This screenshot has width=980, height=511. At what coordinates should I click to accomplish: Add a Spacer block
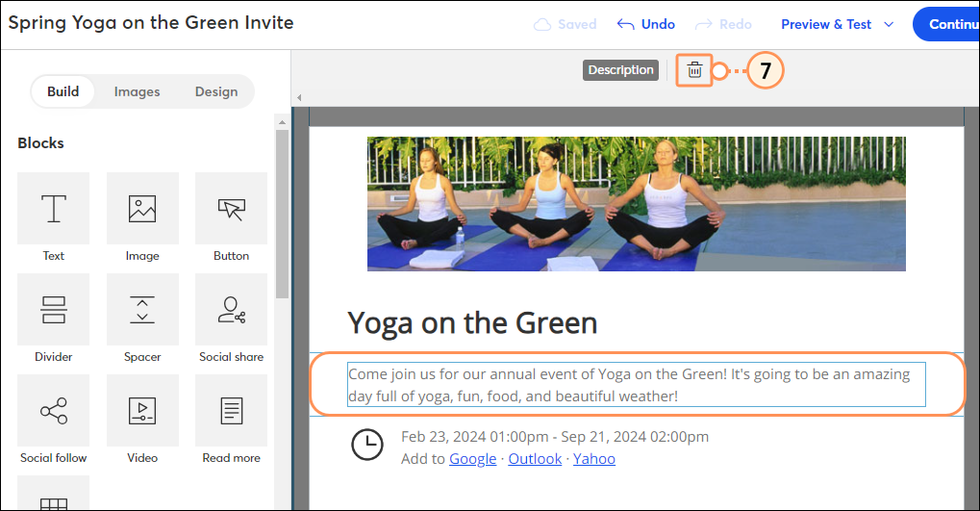(142, 310)
